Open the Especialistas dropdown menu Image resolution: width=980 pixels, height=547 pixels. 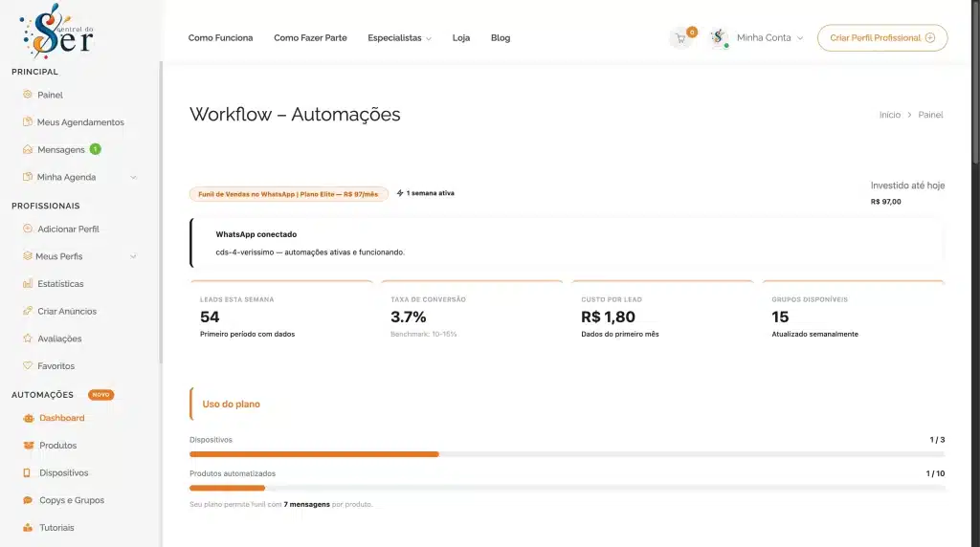399,38
